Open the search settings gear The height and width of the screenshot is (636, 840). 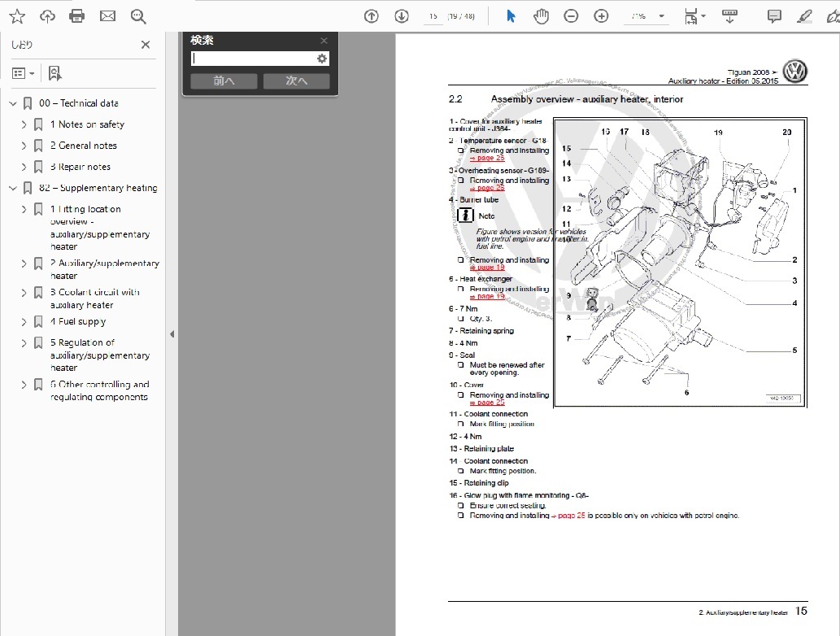coord(321,59)
